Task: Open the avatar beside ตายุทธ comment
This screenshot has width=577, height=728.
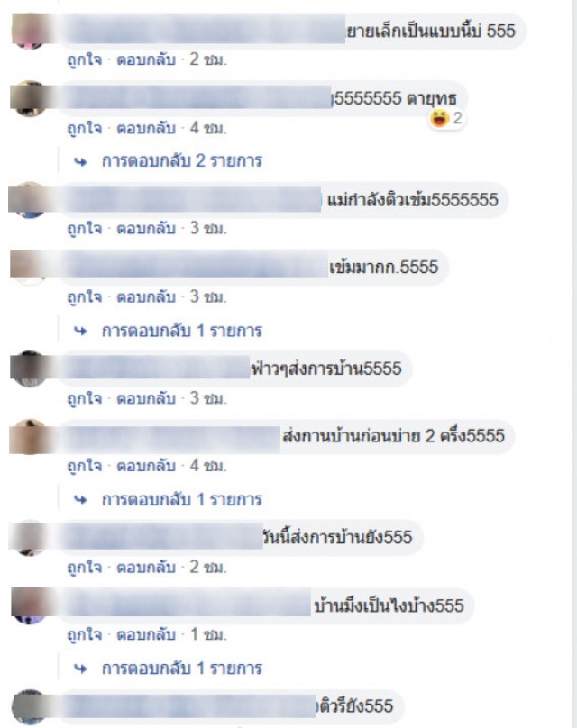Action: (x=29, y=98)
